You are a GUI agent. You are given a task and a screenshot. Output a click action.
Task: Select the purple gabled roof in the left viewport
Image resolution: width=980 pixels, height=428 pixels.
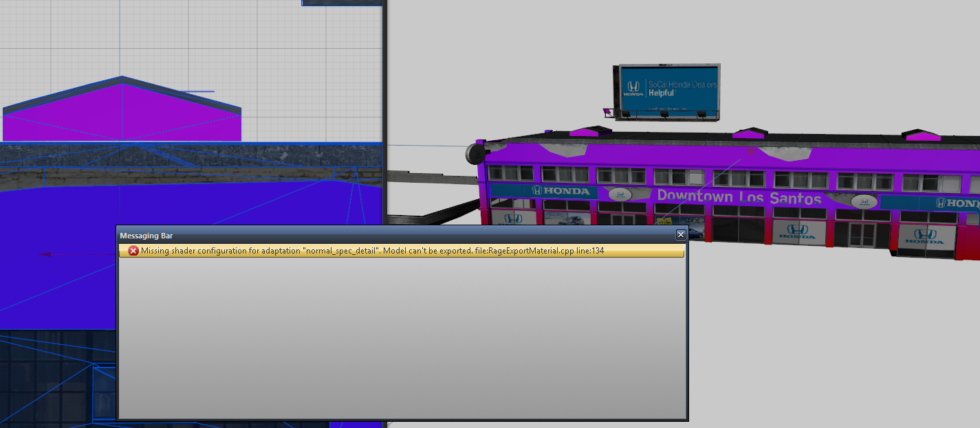pyautogui.click(x=122, y=110)
